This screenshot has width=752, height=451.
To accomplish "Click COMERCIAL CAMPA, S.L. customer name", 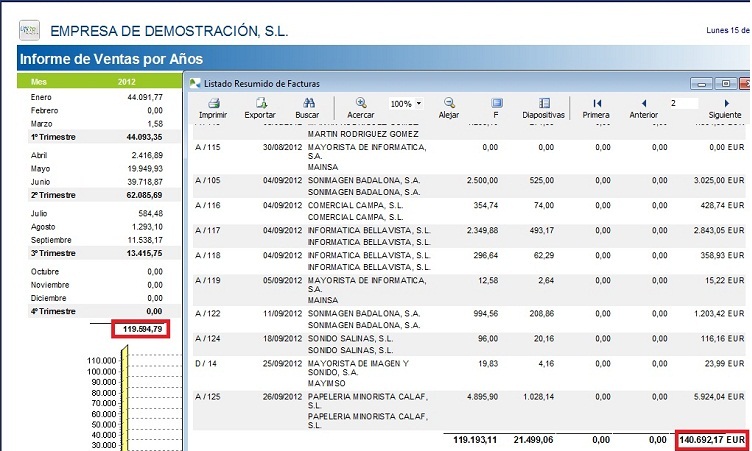I will 355,205.
